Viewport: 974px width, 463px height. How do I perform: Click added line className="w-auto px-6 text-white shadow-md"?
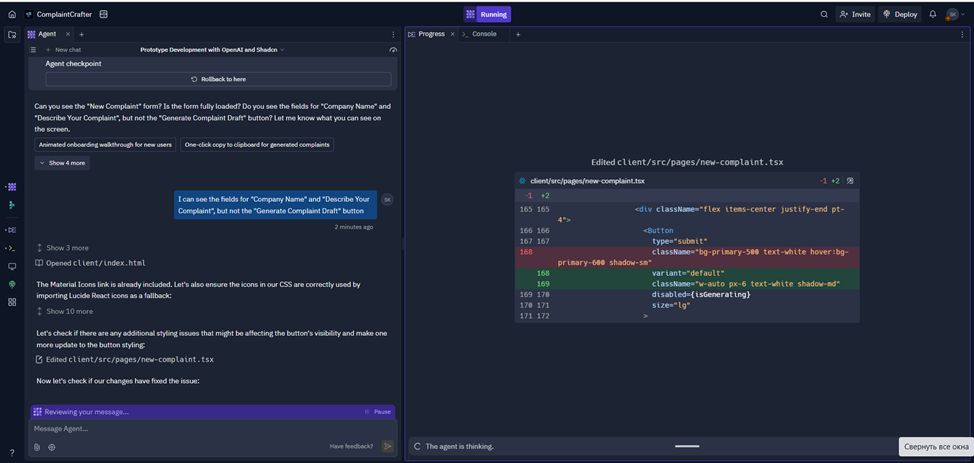[x=687, y=284]
